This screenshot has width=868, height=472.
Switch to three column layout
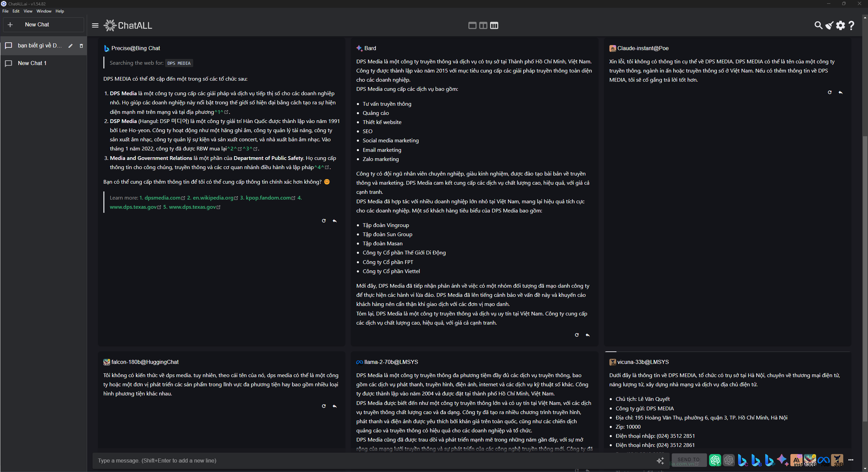[x=494, y=25]
